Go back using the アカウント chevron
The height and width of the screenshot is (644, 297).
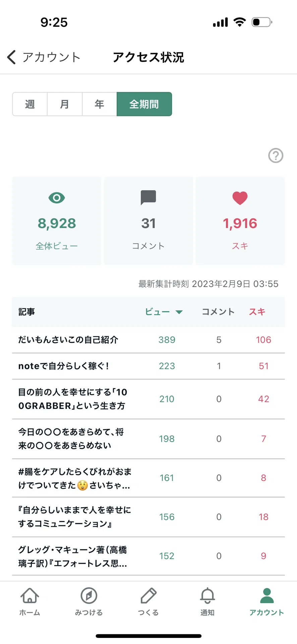(11, 57)
